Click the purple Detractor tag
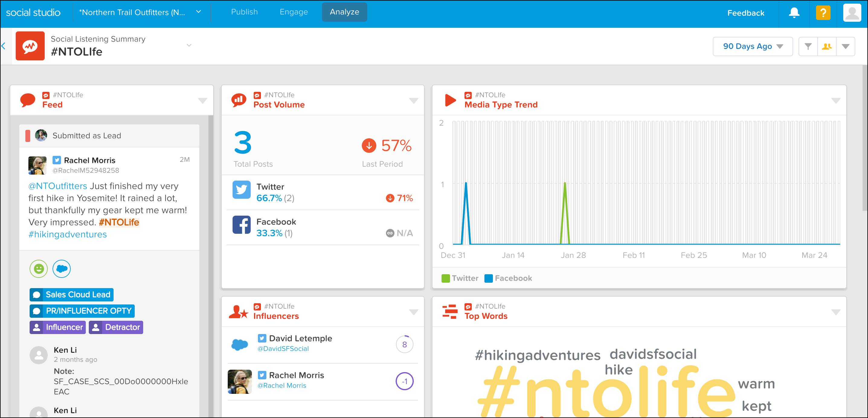 (116, 327)
